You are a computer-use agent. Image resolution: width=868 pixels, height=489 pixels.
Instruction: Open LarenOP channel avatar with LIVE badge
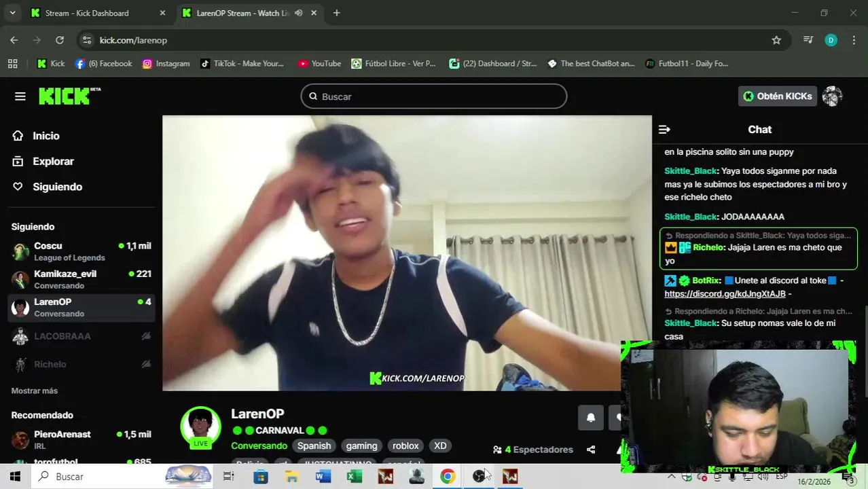point(200,428)
